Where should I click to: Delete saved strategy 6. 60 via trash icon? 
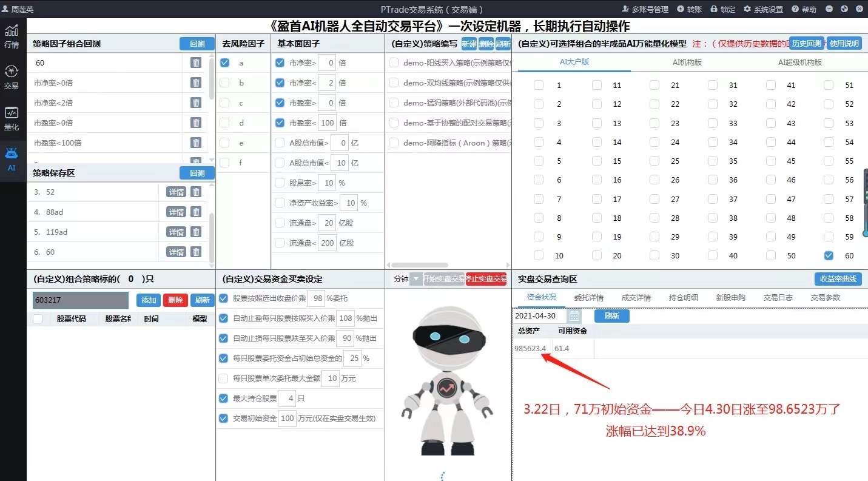[x=196, y=252]
